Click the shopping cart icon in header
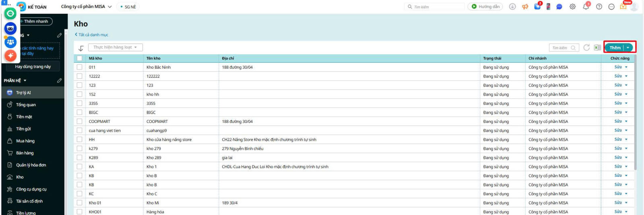The width and height of the screenshot is (644, 215). [537, 7]
